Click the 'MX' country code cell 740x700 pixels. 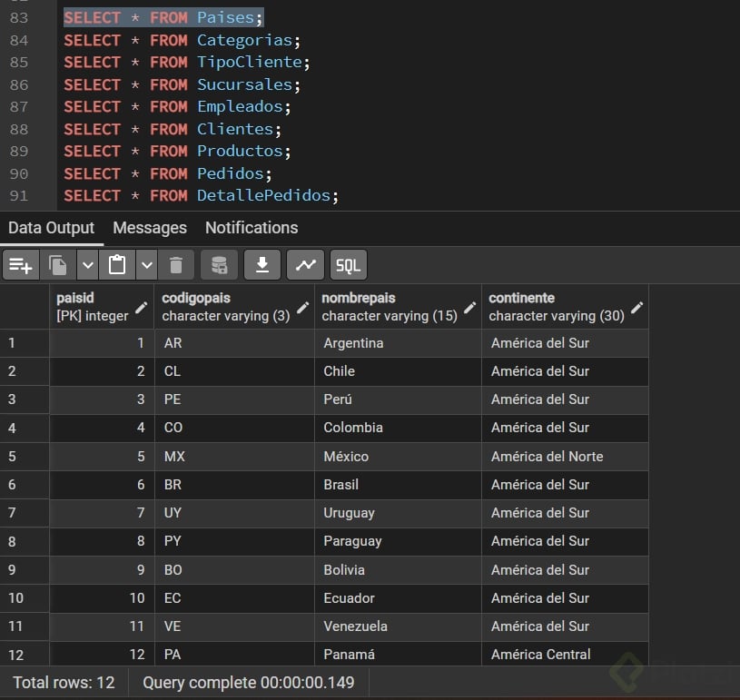[x=234, y=457]
